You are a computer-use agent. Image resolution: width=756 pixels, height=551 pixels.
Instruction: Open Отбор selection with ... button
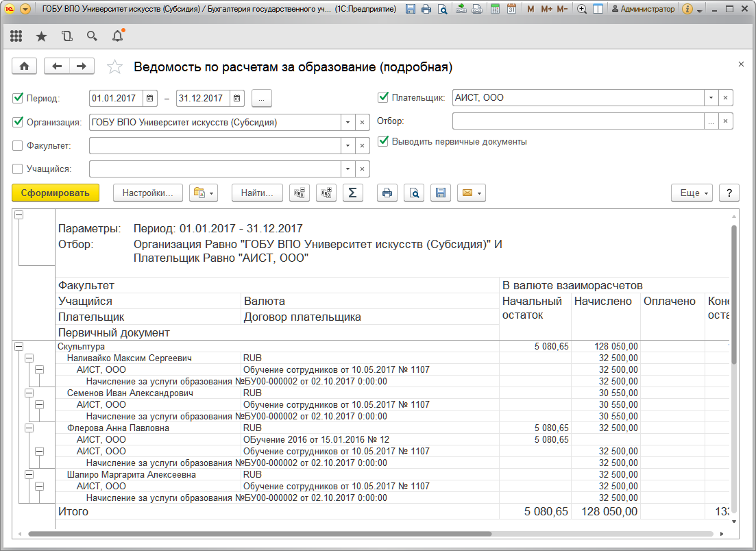[x=711, y=121]
